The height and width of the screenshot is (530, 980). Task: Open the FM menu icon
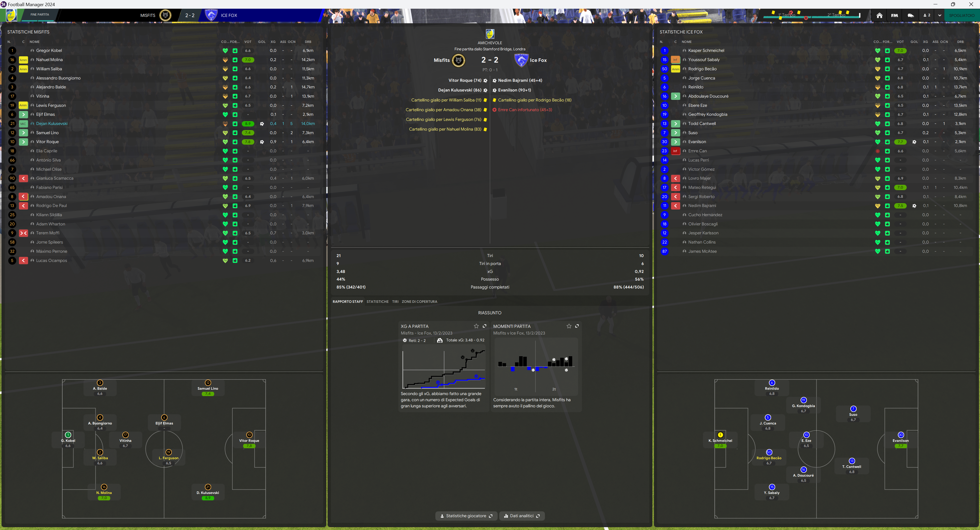pos(894,15)
